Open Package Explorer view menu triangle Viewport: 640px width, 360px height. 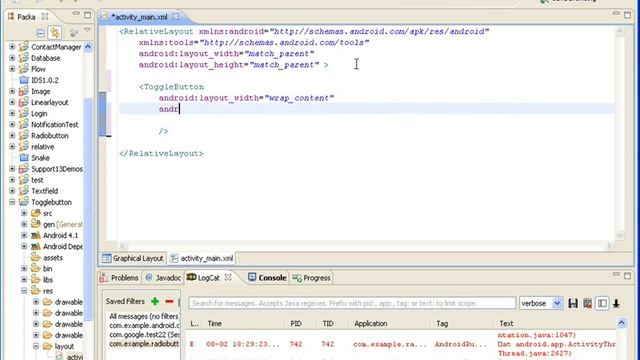87,30
